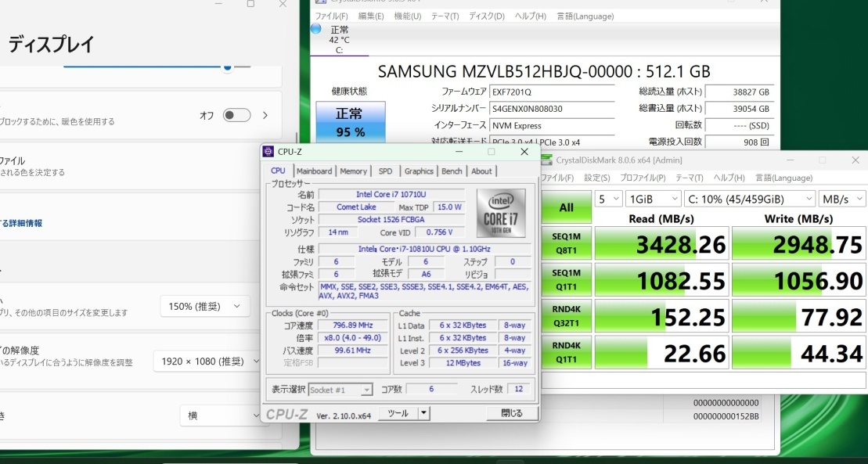This screenshot has height=464, width=868.
Task: Click the 152.25 RND4K Q32T1 read result
Action: [661, 317]
